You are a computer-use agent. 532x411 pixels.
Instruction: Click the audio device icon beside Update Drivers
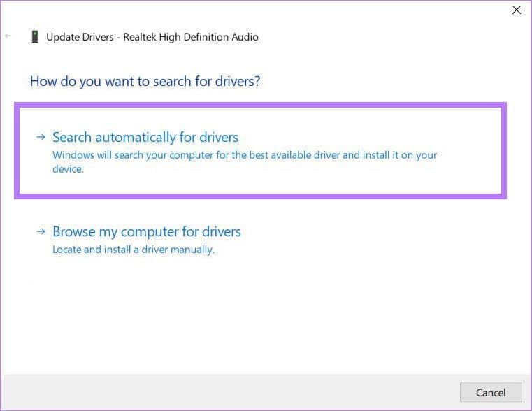point(35,37)
